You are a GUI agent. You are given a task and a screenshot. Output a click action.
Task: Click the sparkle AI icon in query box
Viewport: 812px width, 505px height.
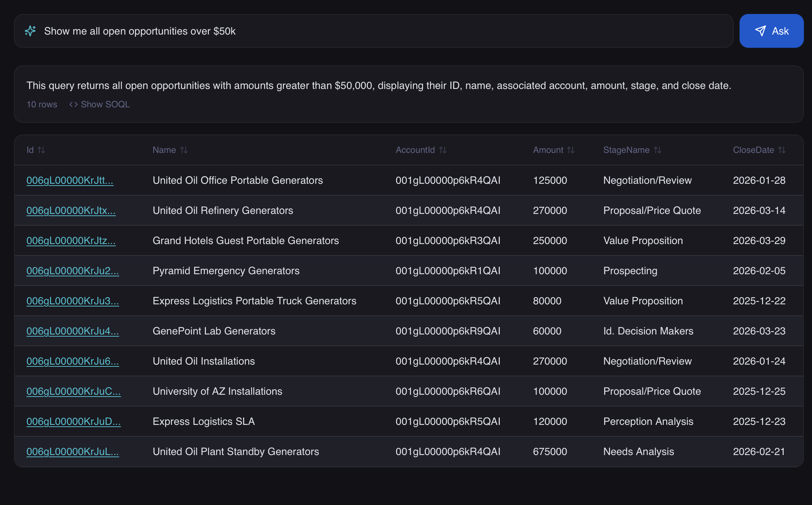coord(30,31)
